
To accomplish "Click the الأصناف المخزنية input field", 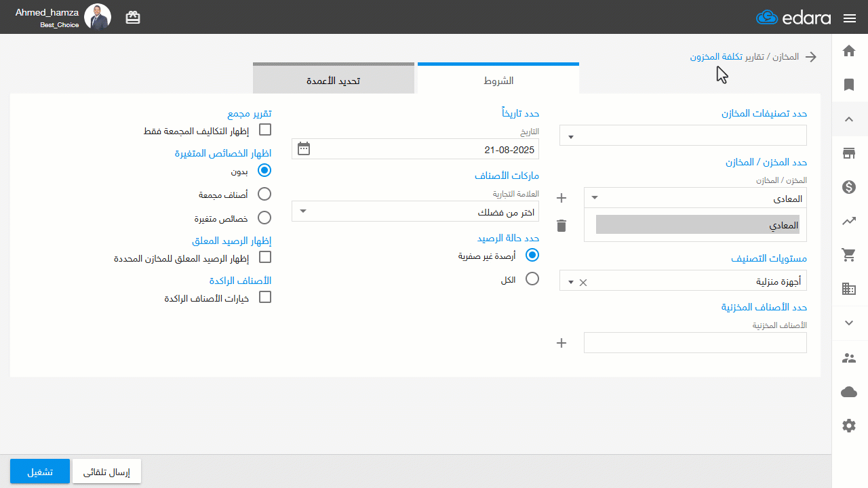I will point(695,343).
